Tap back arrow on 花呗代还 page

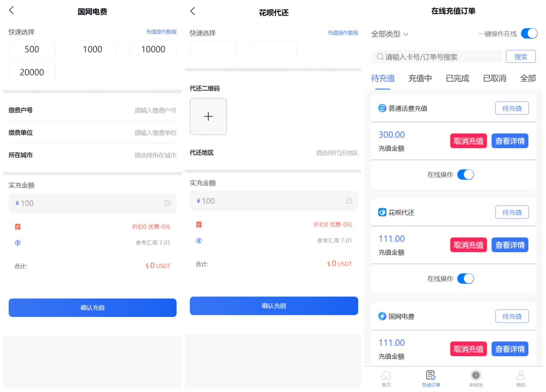tap(193, 11)
